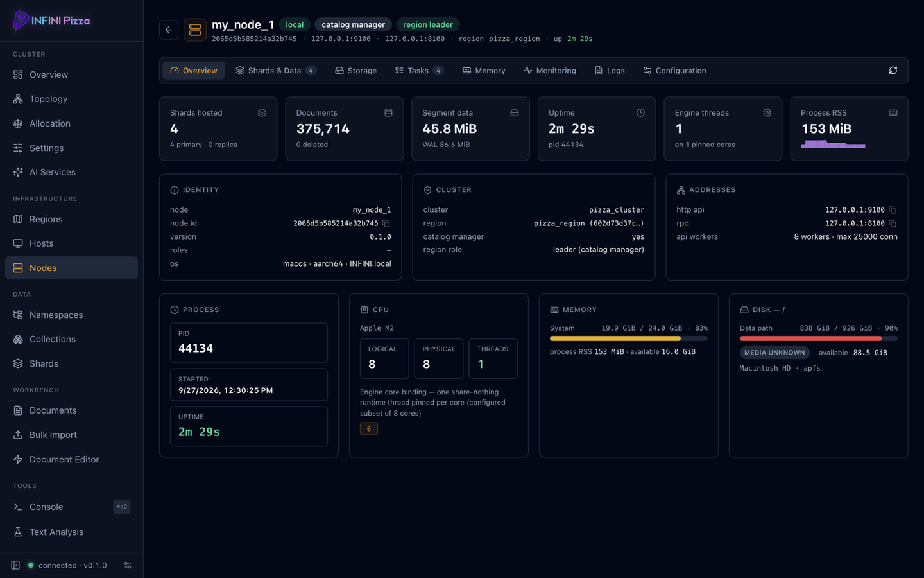The height and width of the screenshot is (578, 924).
Task: Click the Process RSS sparkline chart
Action: 833,144
